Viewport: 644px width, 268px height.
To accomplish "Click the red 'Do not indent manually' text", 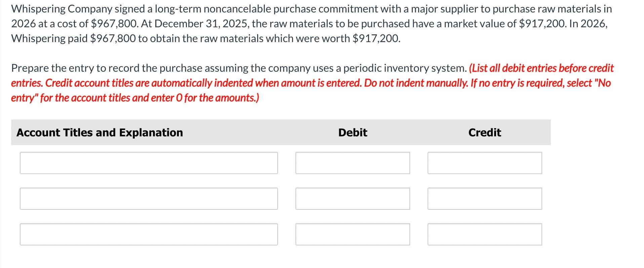I will click(x=416, y=83).
